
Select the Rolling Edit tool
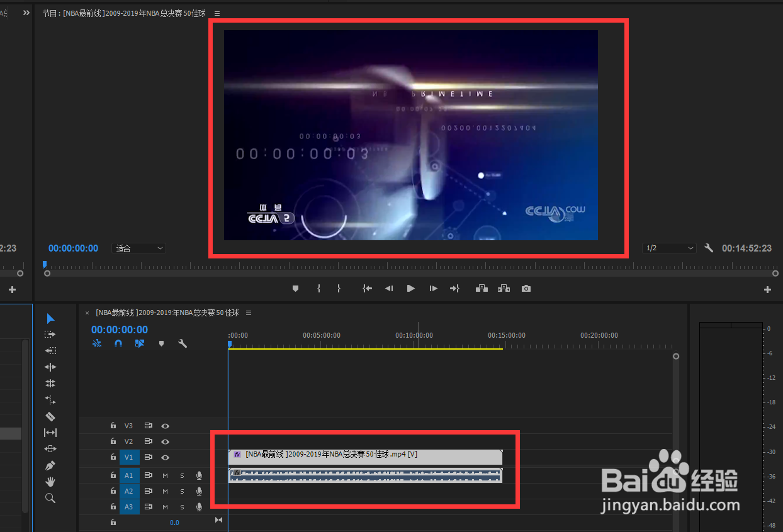pyautogui.click(x=50, y=384)
